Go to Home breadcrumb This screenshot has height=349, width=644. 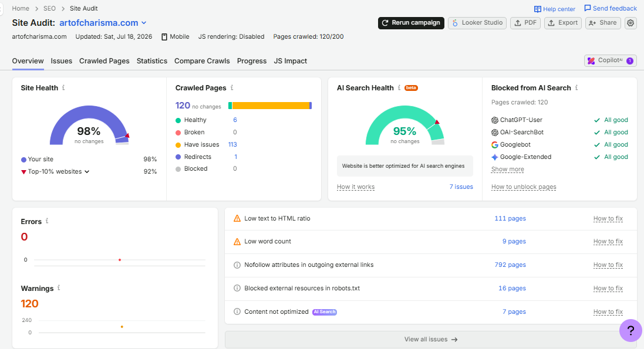click(x=21, y=8)
